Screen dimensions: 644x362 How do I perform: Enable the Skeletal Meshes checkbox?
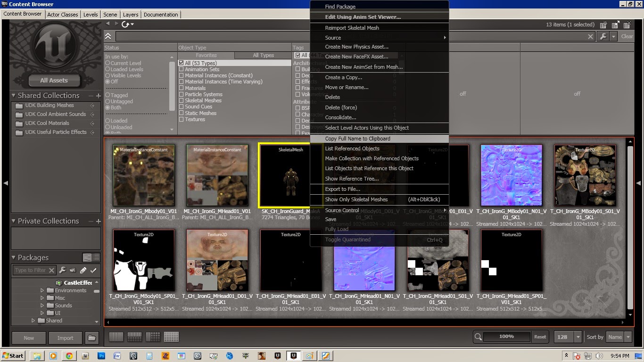[181, 100]
